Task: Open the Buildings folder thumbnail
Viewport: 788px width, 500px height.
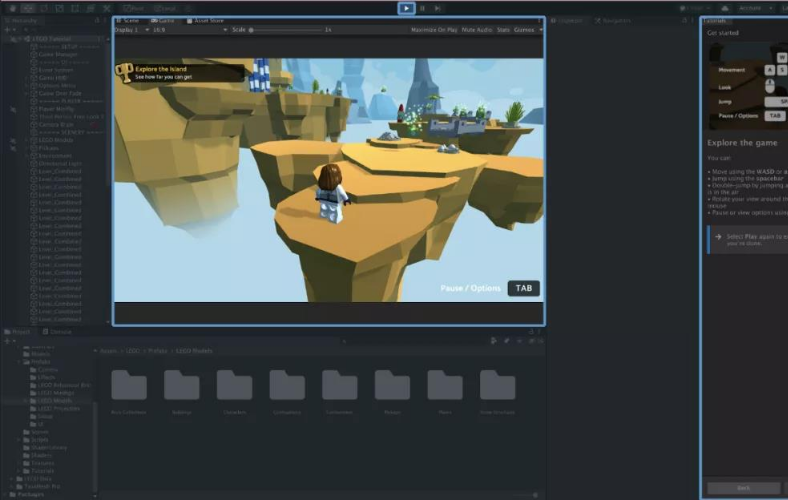Action: 181,385
